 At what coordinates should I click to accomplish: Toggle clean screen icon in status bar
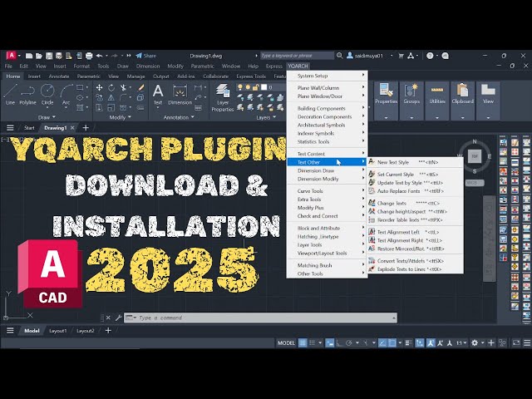[516, 343]
